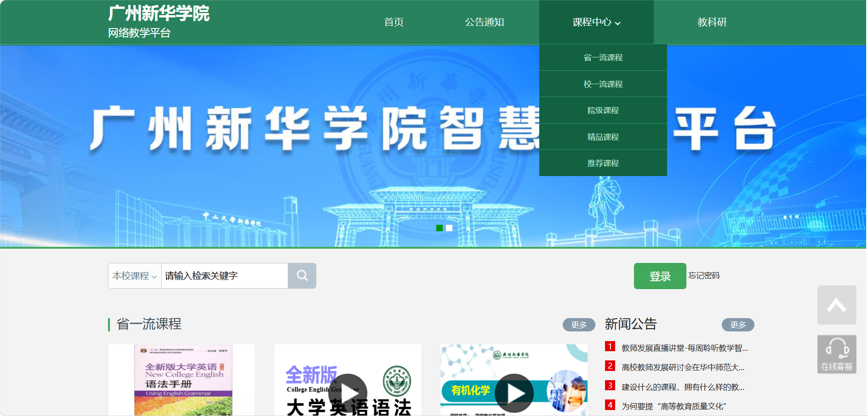Open the 公告通知 navigation item
Viewport: 868px width, 416px height.
485,22
